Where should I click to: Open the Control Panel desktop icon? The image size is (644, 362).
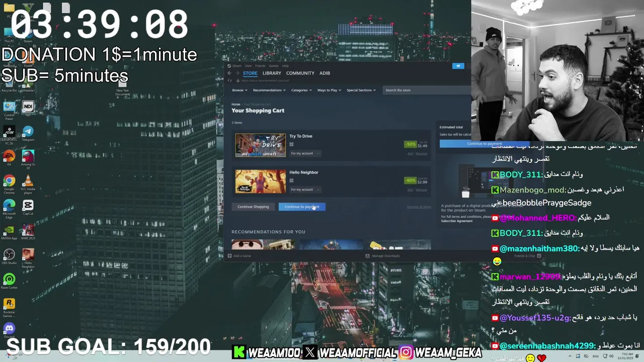pos(9,110)
